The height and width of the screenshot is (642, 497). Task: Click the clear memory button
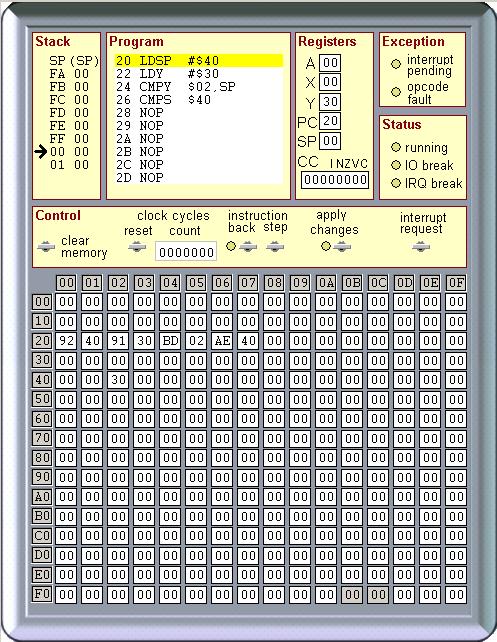pos(46,247)
